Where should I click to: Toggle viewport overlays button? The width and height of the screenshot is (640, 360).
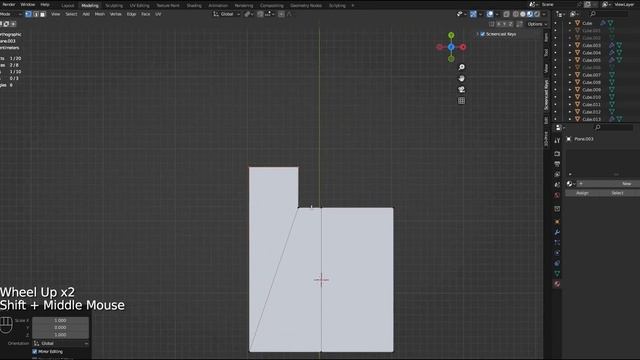click(x=490, y=14)
